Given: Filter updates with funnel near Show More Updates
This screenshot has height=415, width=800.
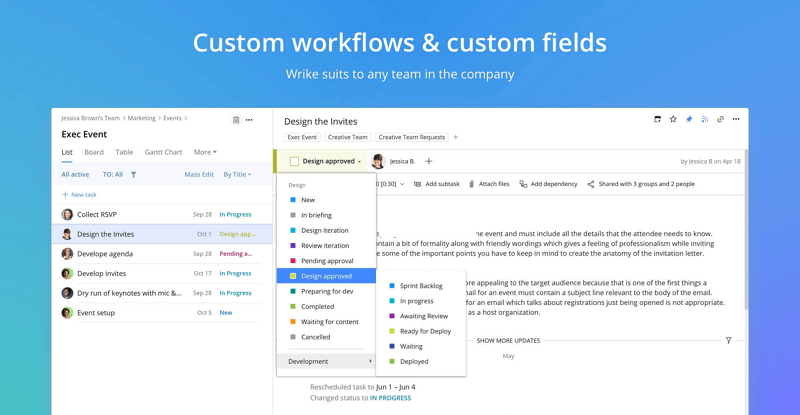Looking at the screenshot, I should pos(728,340).
